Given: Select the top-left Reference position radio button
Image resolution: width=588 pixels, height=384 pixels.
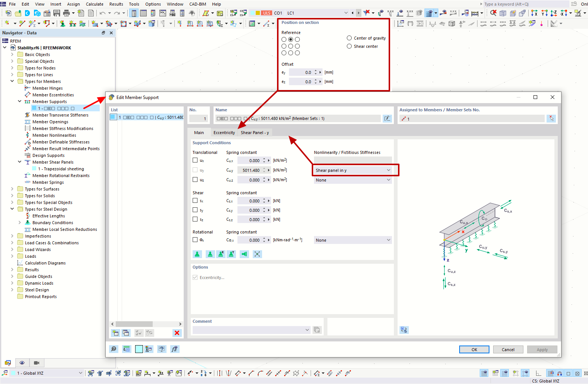Looking at the screenshot, I should [284, 40].
